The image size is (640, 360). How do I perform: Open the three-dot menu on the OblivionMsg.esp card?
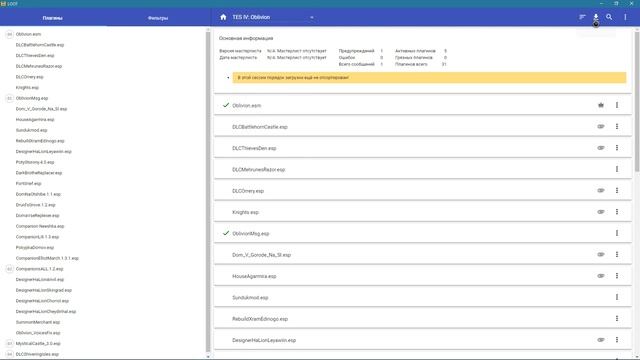coord(617,233)
